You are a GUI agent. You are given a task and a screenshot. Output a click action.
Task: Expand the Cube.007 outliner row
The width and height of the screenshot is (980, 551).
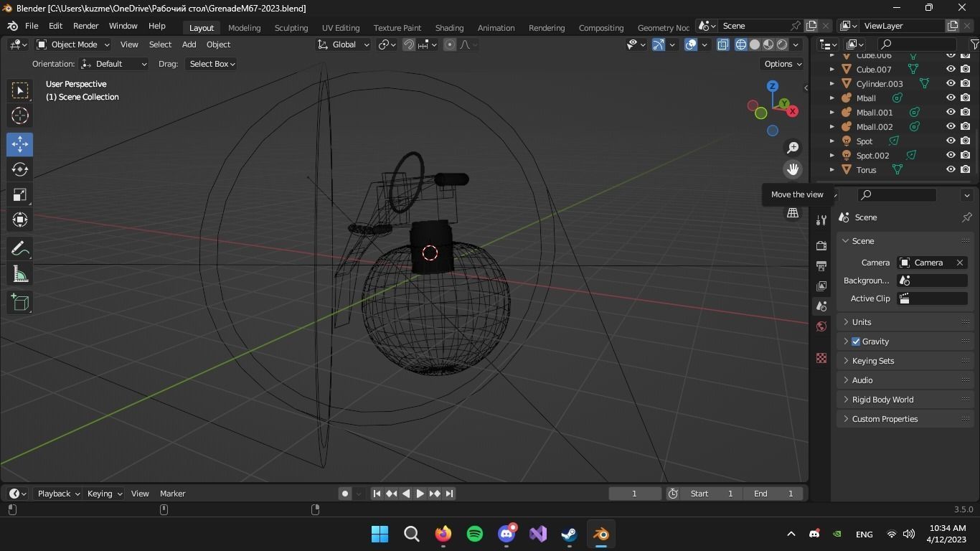[x=832, y=70]
